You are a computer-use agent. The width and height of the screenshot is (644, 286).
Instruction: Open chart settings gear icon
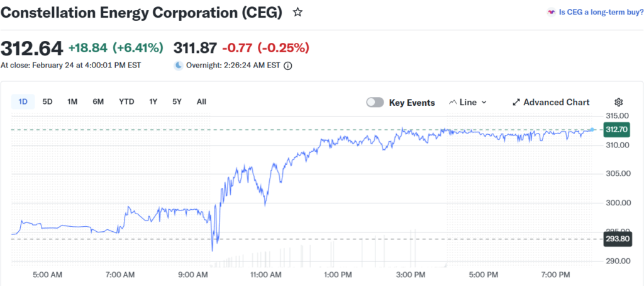coord(618,102)
